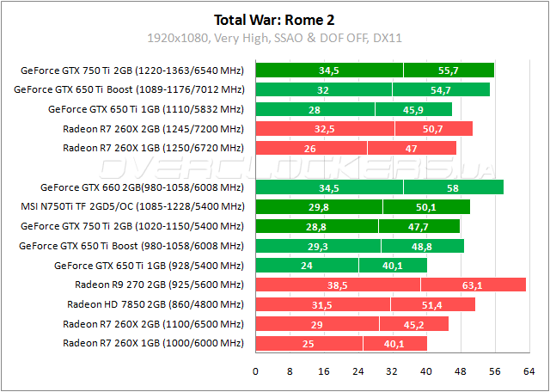
Task: Click the chart title Total War: Rome 2
Action: pyautogui.click(x=274, y=20)
